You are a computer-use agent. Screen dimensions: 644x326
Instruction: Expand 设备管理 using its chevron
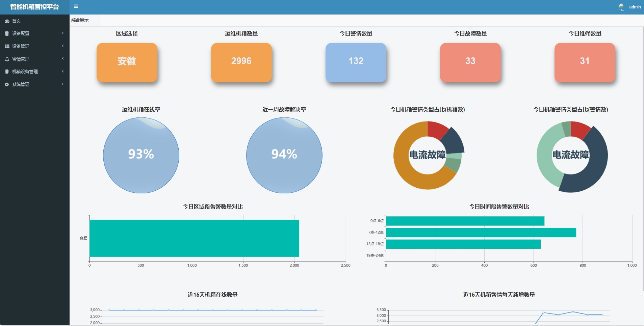pos(63,46)
